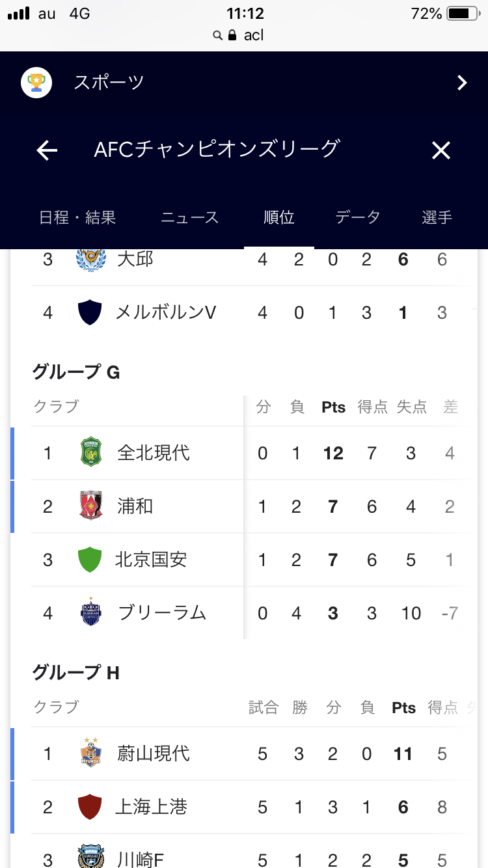Tap the グループ G heading

click(x=76, y=372)
